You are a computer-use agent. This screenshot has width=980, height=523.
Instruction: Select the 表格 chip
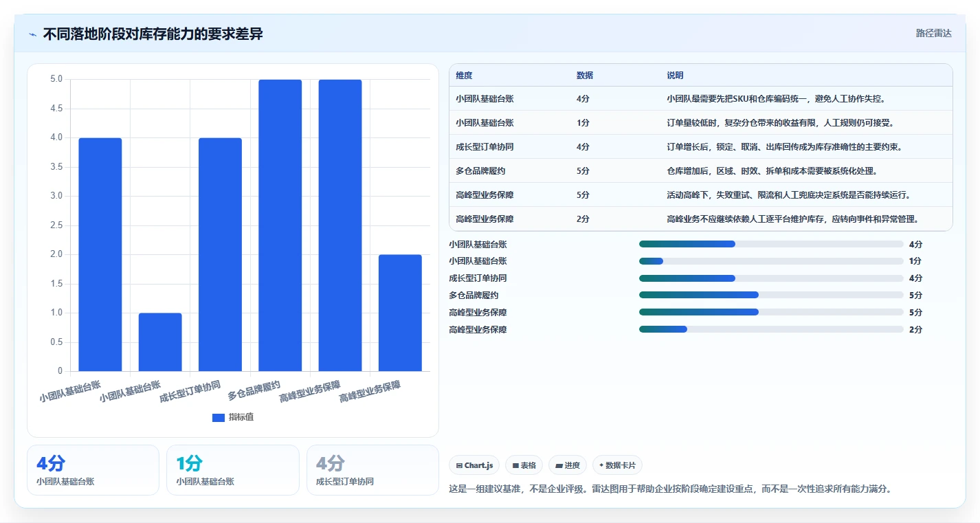click(x=524, y=465)
